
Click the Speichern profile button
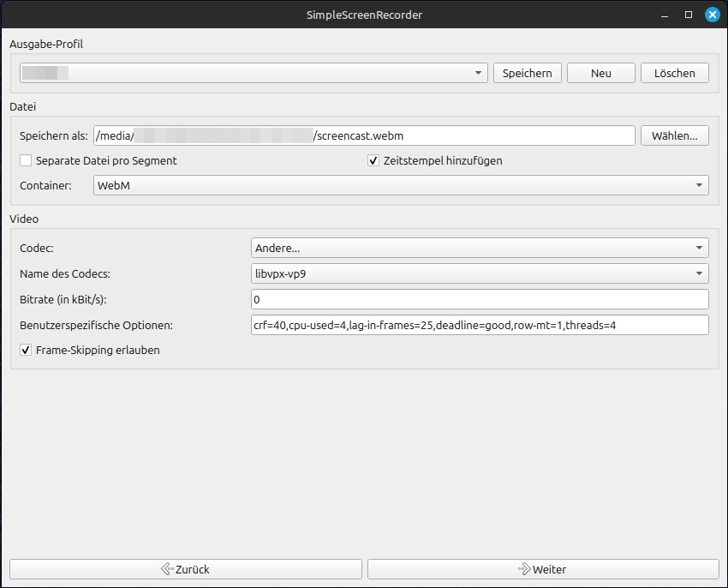pos(527,73)
